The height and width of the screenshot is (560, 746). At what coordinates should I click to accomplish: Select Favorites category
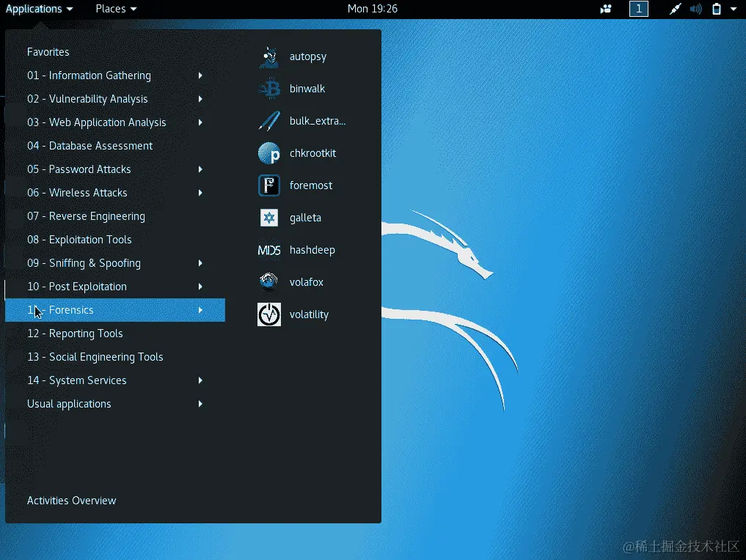click(x=48, y=52)
